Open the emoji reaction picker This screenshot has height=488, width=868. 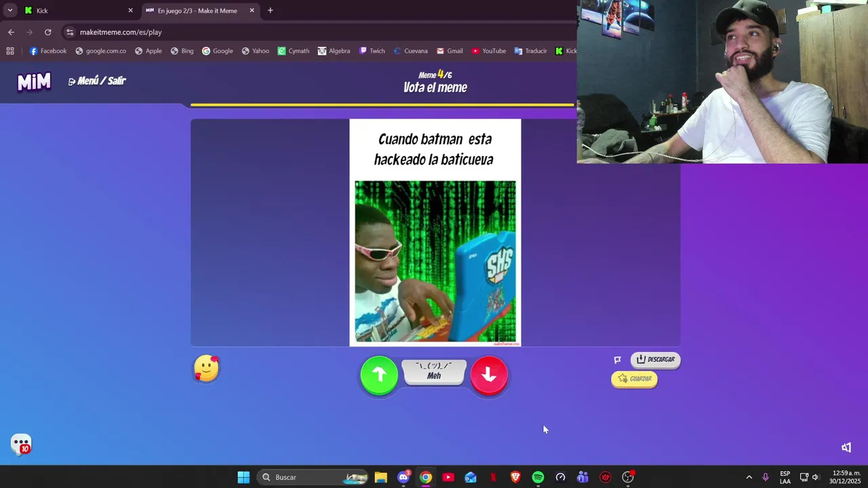(x=207, y=369)
